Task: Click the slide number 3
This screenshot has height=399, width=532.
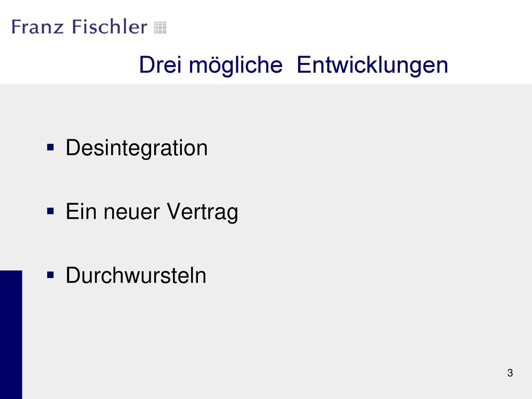Action: (x=510, y=373)
